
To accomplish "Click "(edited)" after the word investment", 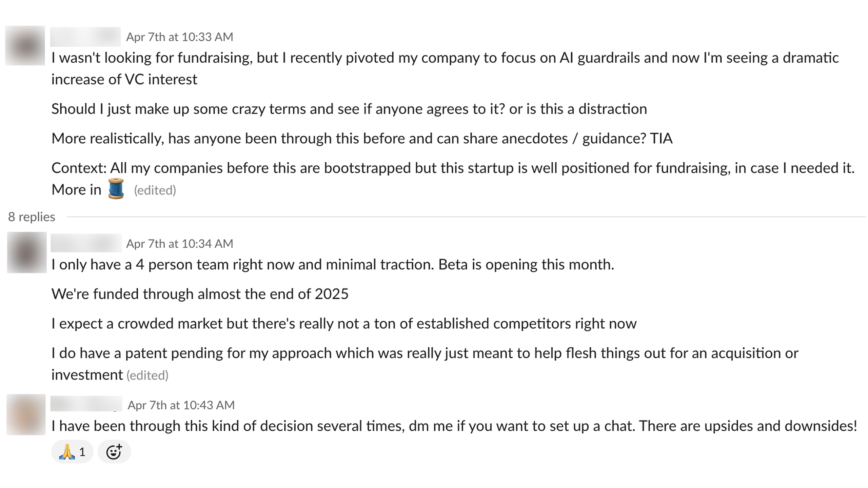I will point(147,375).
